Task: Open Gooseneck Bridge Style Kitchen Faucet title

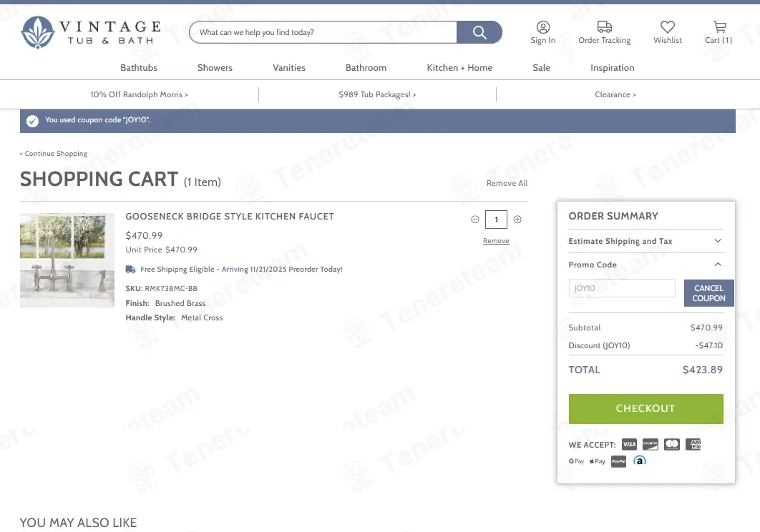Action: coord(230,217)
